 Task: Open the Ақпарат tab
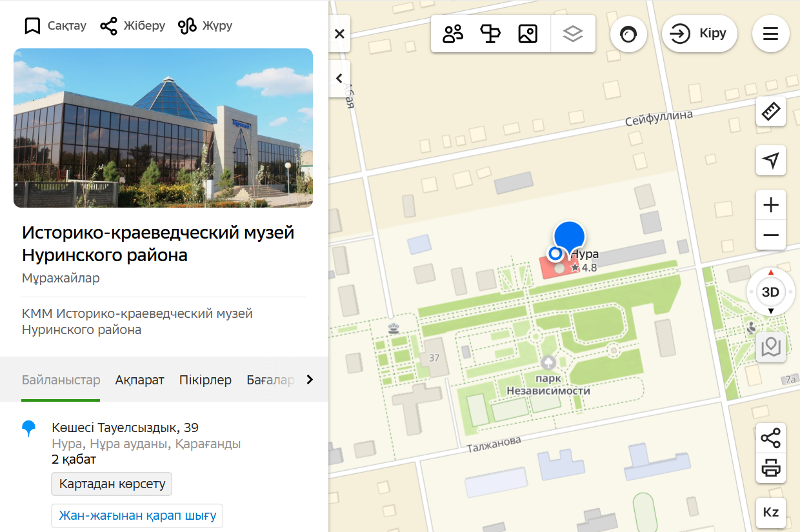(139, 380)
